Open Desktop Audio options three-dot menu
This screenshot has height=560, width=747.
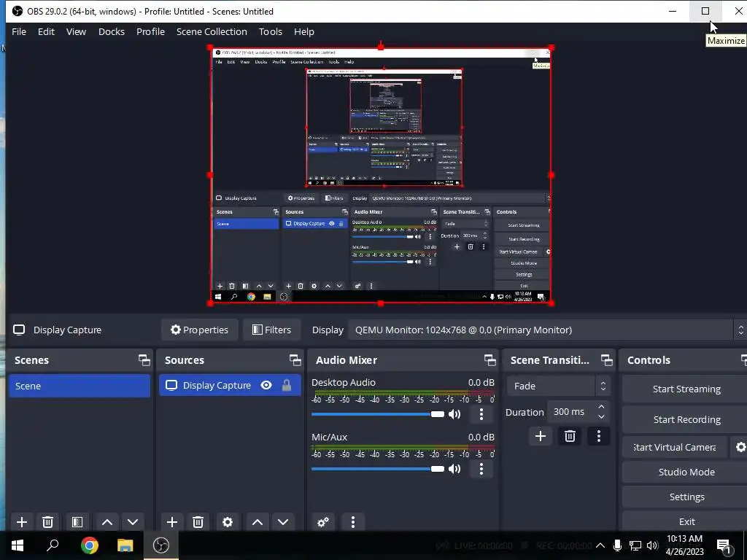coord(481,414)
